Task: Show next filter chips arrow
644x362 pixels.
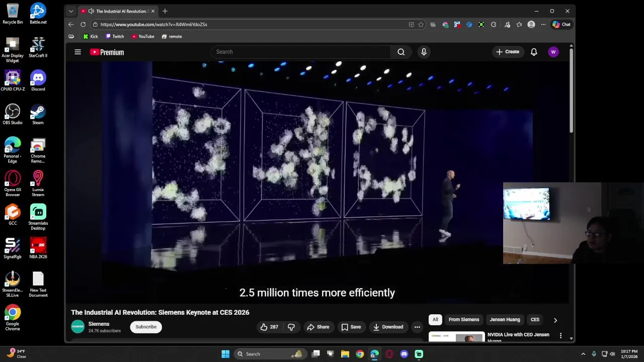Action: click(x=555, y=320)
